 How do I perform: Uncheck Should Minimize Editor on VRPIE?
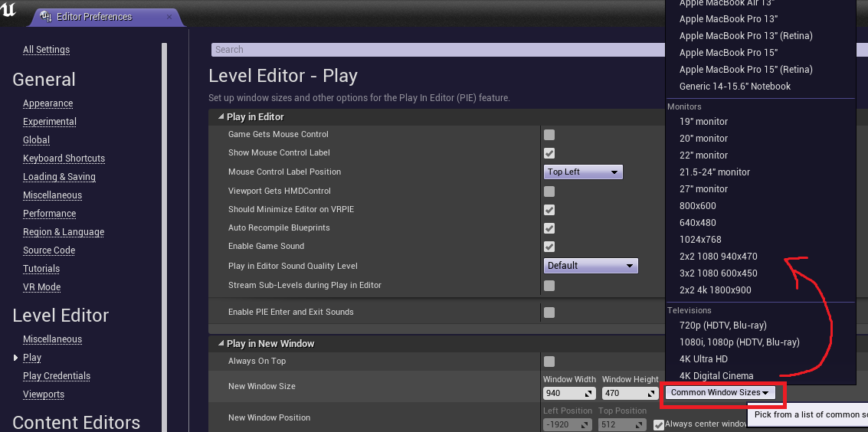(x=549, y=210)
